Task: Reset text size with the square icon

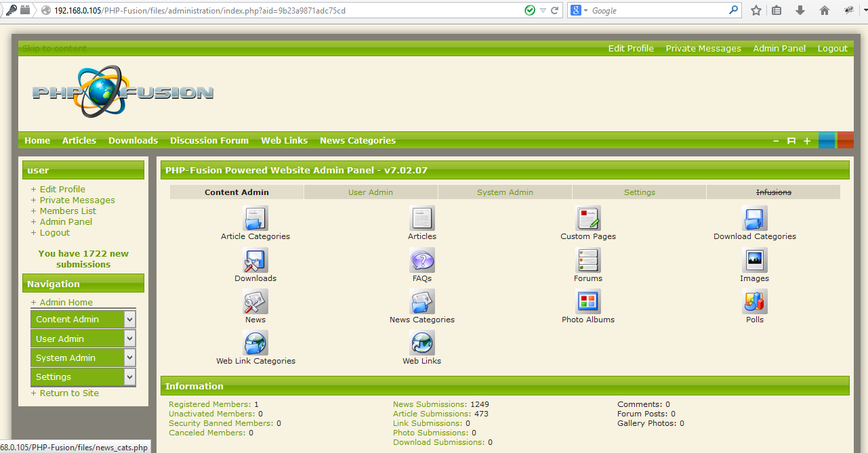Action: (791, 141)
